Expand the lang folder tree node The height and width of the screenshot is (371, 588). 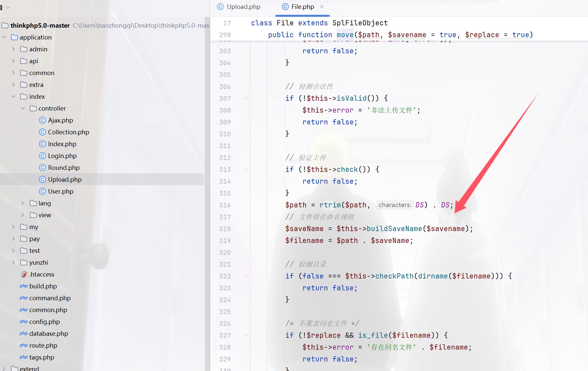pos(22,203)
